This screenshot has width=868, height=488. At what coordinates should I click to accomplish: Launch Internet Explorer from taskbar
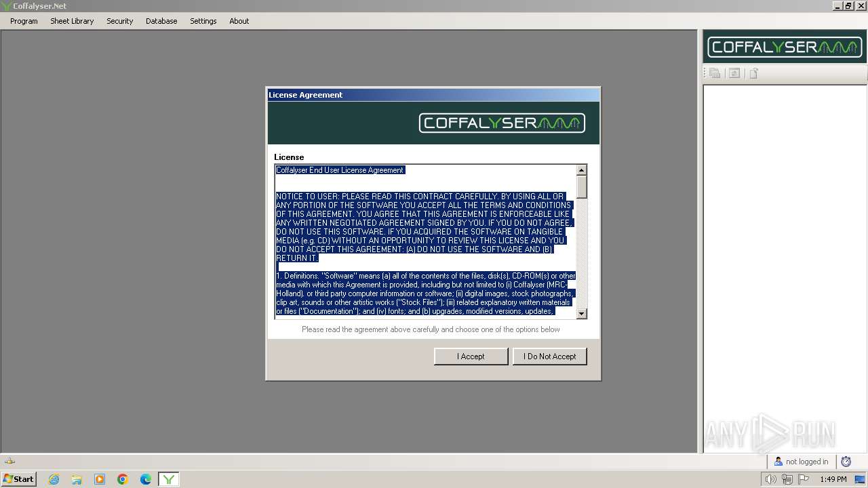[54, 479]
